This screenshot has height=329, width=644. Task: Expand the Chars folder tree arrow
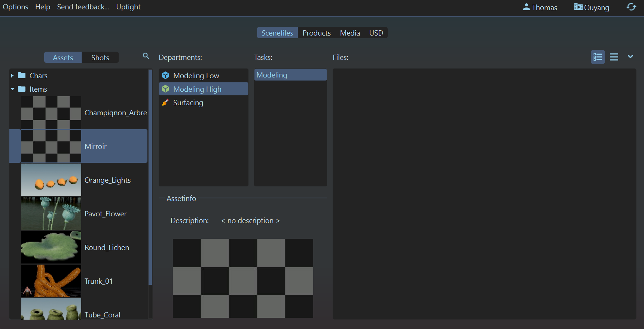point(12,76)
